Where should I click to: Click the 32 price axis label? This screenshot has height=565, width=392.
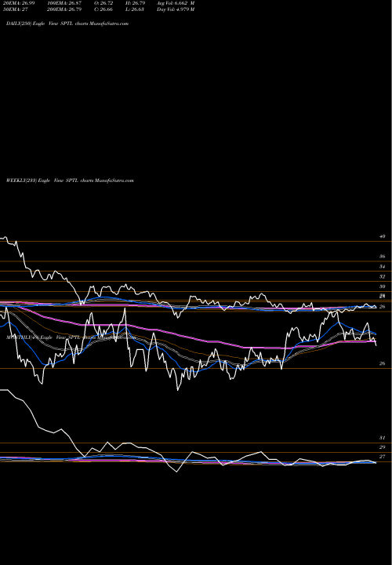(383, 277)
